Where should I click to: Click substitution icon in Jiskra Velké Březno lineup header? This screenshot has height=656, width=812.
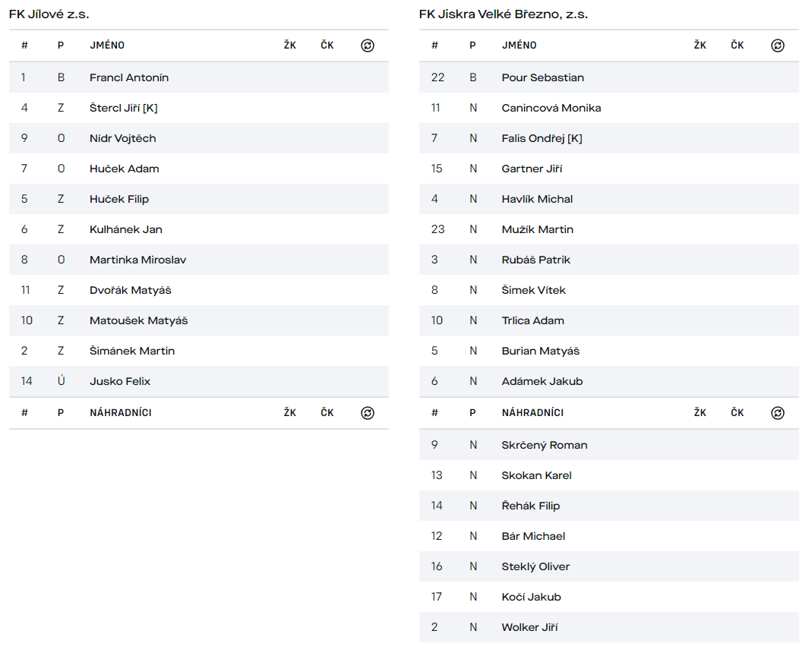(x=777, y=46)
